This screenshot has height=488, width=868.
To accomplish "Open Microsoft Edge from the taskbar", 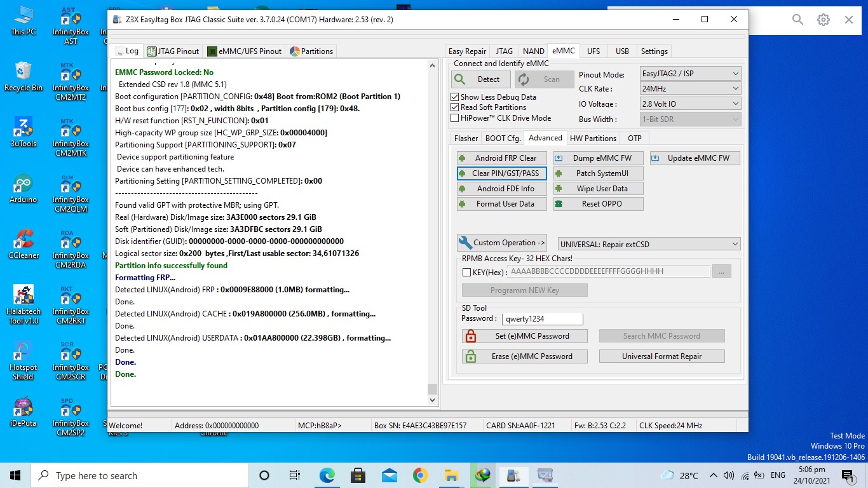I will tap(327, 475).
